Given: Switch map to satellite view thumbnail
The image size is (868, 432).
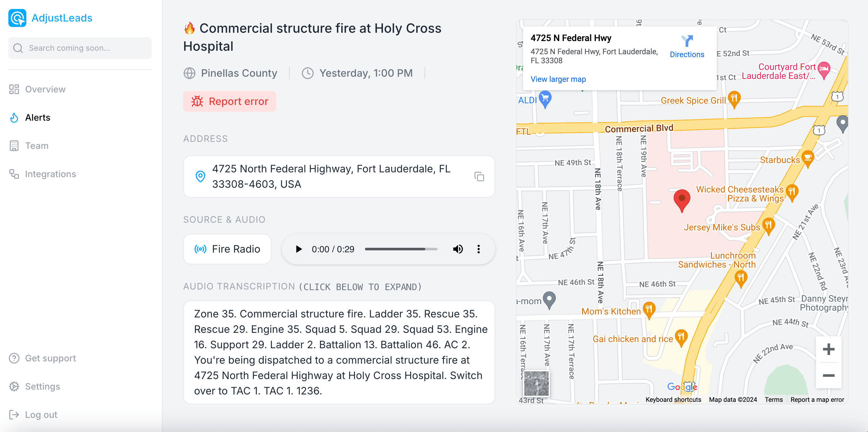Looking at the screenshot, I should (x=536, y=383).
